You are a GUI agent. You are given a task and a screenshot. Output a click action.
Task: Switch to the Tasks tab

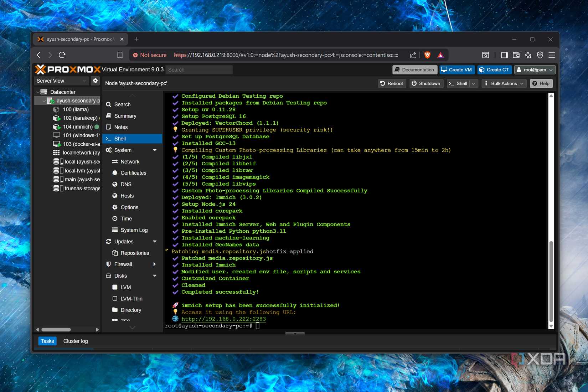(47, 341)
